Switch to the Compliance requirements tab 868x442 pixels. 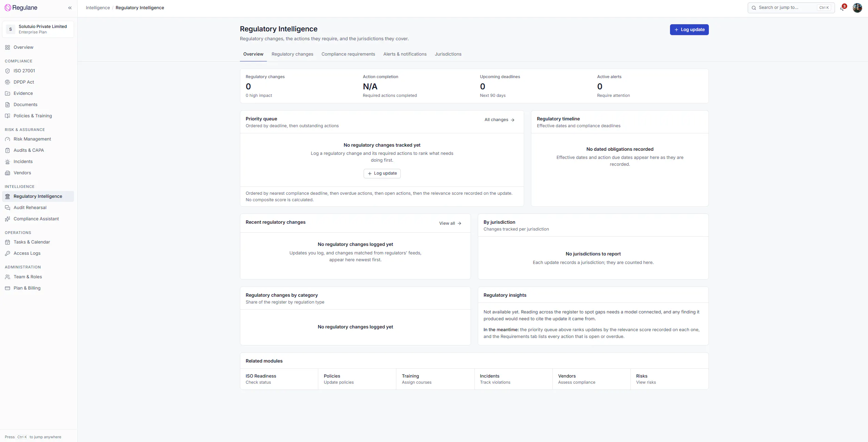pos(348,54)
